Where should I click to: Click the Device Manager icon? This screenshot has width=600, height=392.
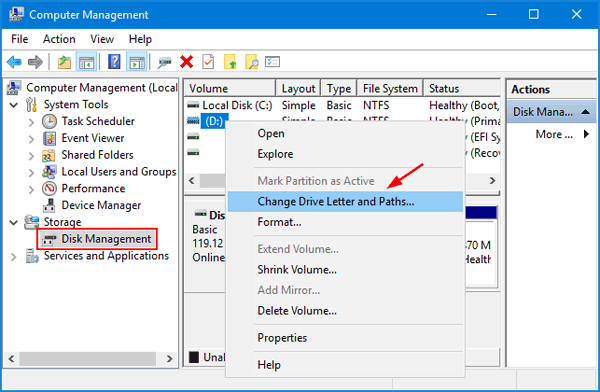point(49,206)
